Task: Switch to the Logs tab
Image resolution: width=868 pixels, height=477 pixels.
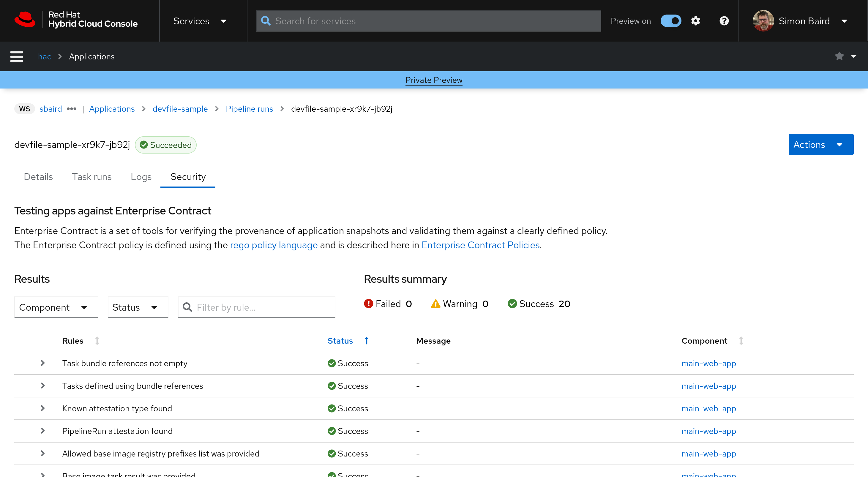Action: tap(141, 176)
